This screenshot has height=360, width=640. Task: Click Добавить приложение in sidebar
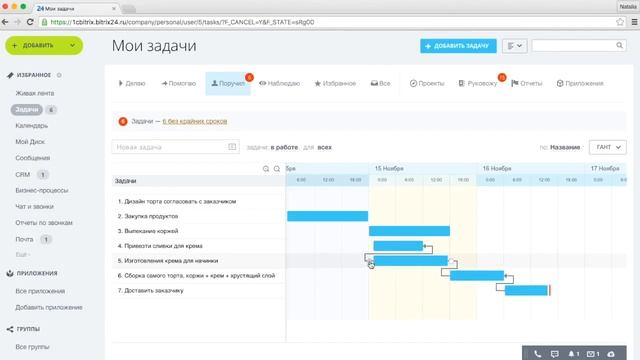49,307
